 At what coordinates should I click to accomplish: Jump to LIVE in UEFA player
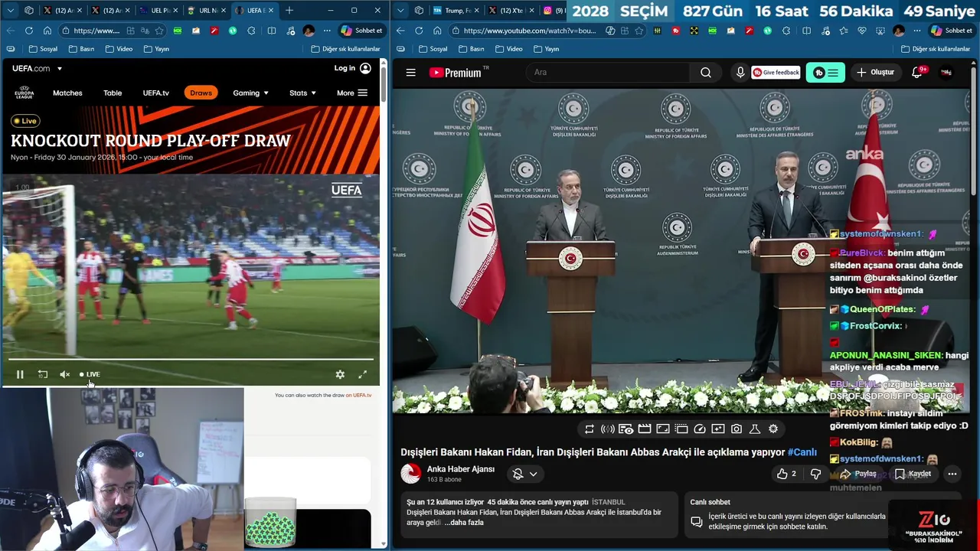click(x=90, y=374)
